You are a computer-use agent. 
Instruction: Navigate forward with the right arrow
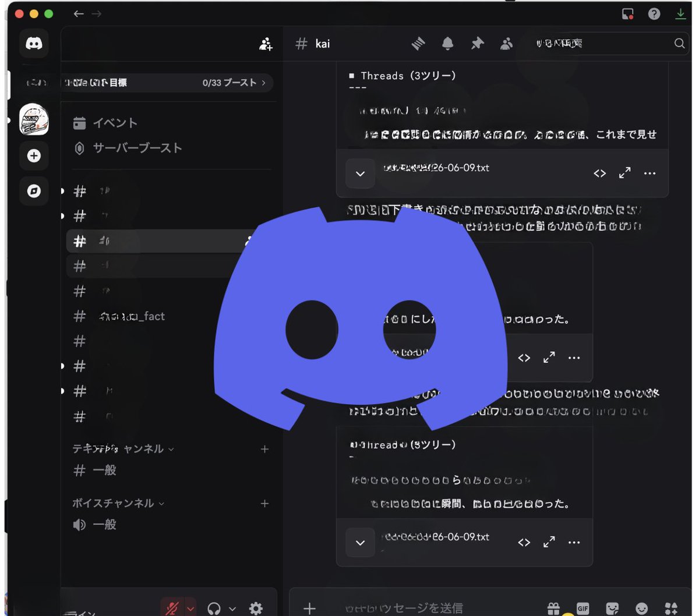(x=96, y=13)
